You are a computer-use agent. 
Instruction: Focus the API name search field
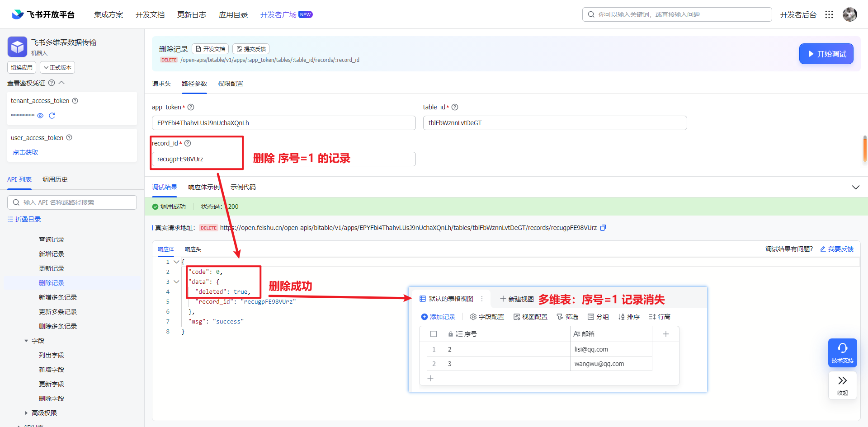click(72, 202)
